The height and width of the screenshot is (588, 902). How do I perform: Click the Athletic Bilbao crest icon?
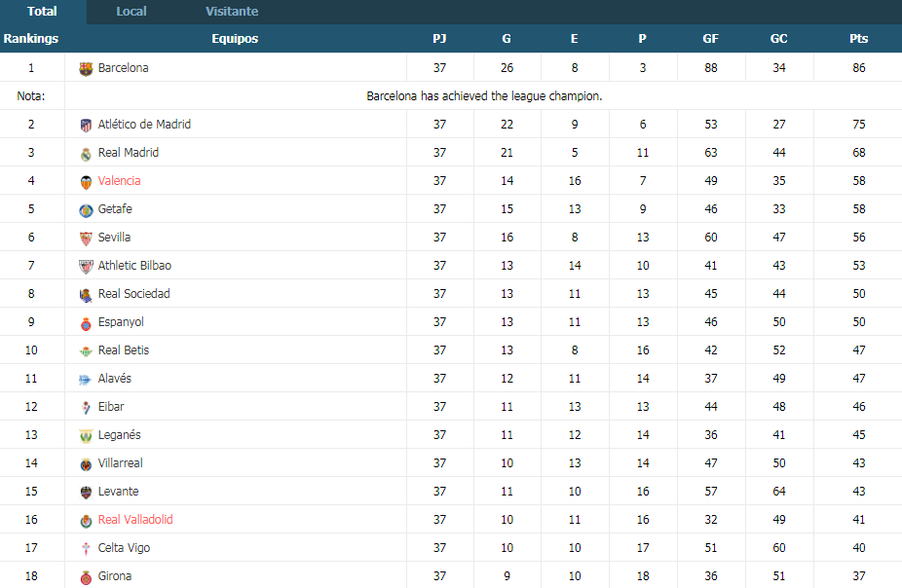click(x=86, y=266)
